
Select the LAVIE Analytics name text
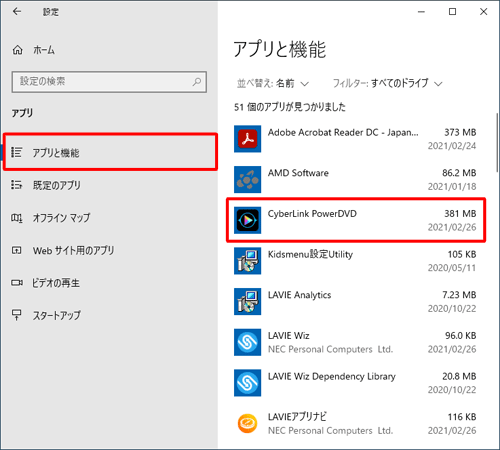[x=300, y=295]
